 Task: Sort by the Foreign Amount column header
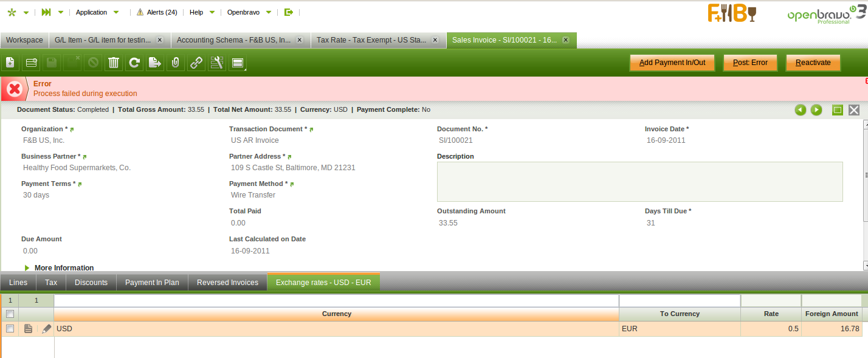832,314
